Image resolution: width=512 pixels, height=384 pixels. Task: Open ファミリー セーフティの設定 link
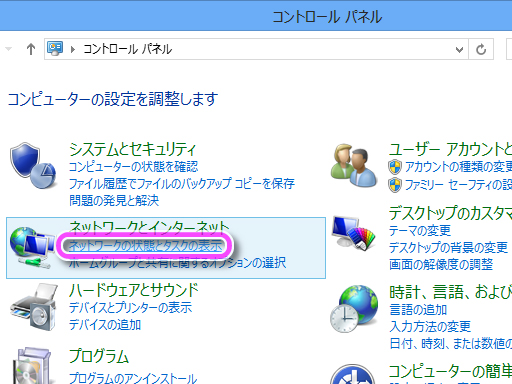tap(458, 184)
